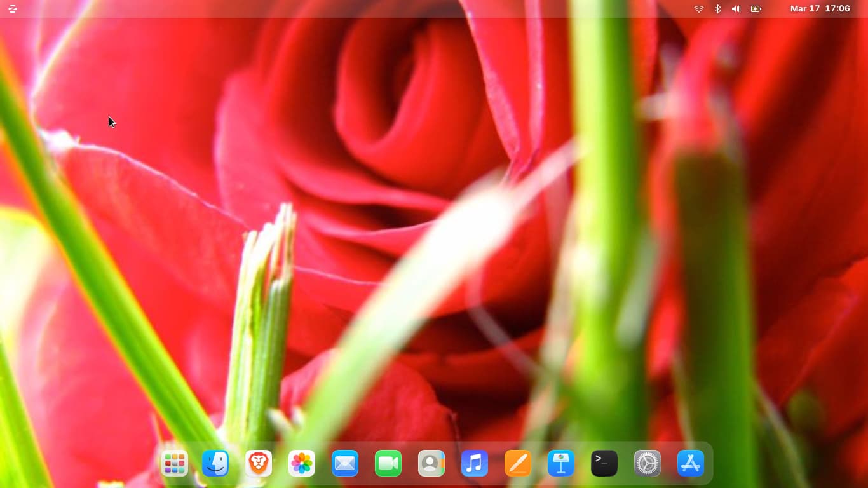Open the Mail app
This screenshot has height=488, width=868.
pos(345,463)
